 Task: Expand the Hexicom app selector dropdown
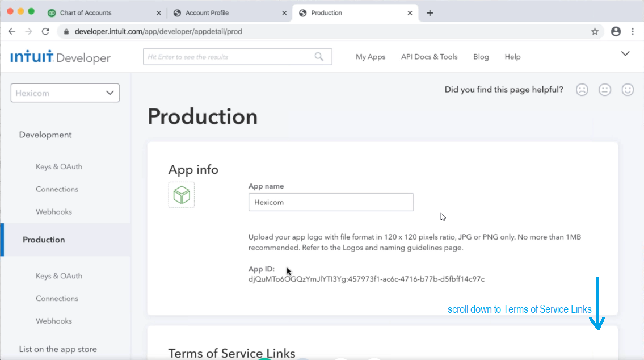(x=65, y=93)
